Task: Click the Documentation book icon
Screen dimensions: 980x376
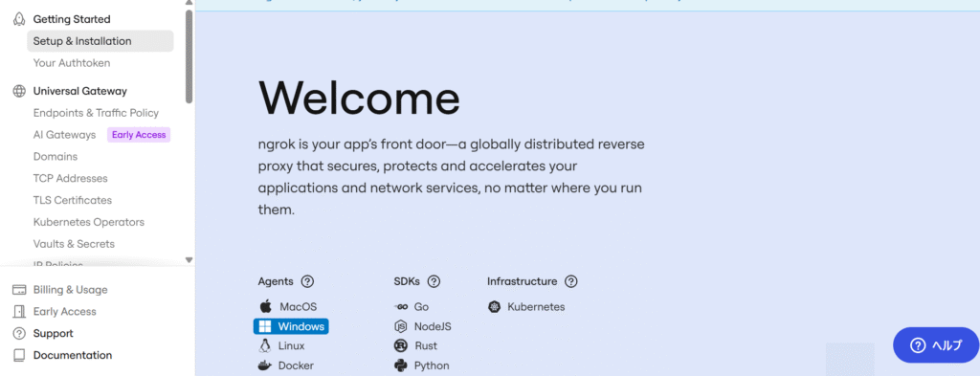Action: point(19,355)
